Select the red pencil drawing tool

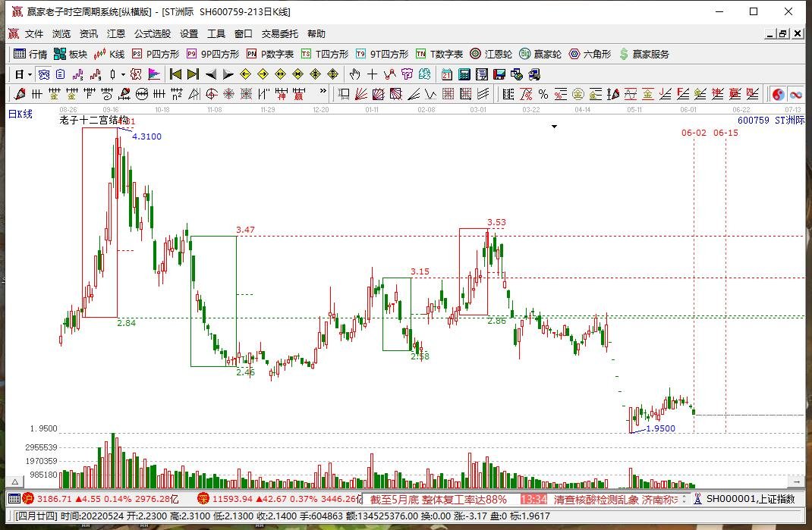pyautogui.click(x=20, y=94)
